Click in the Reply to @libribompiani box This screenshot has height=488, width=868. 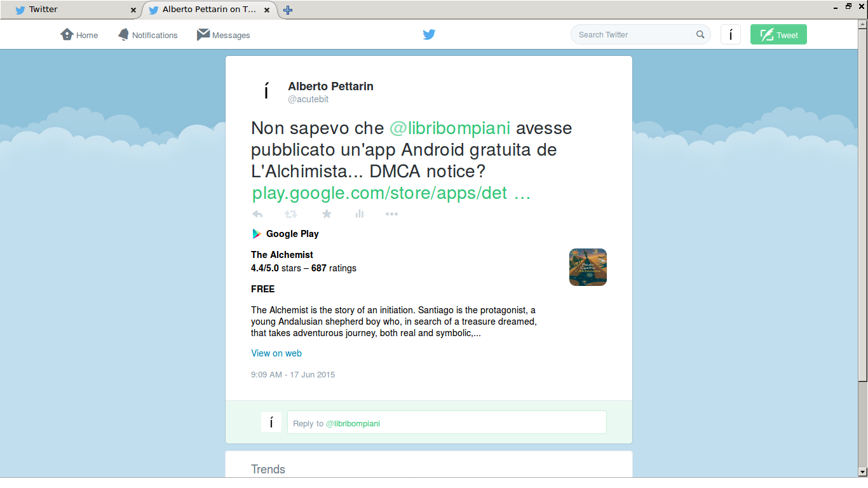[x=447, y=423]
